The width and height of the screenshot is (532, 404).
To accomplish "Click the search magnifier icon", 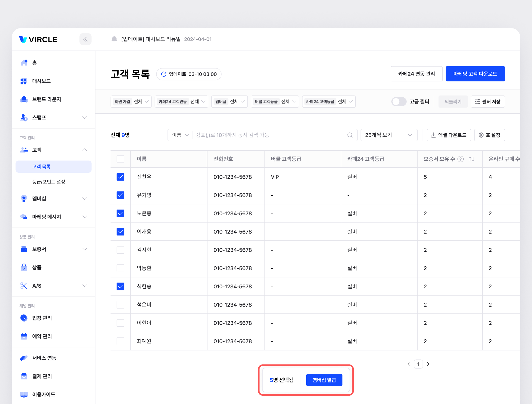I will [350, 135].
